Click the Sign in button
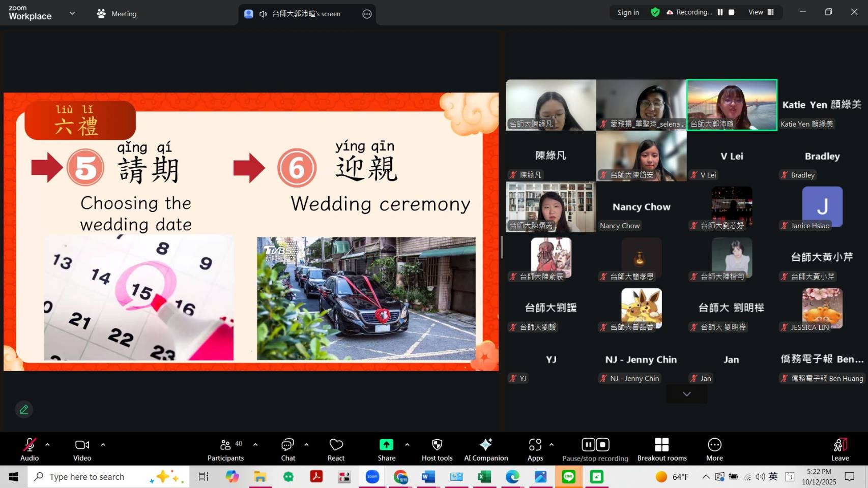Screen dimensions: 868x488 [x=627, y=12]
